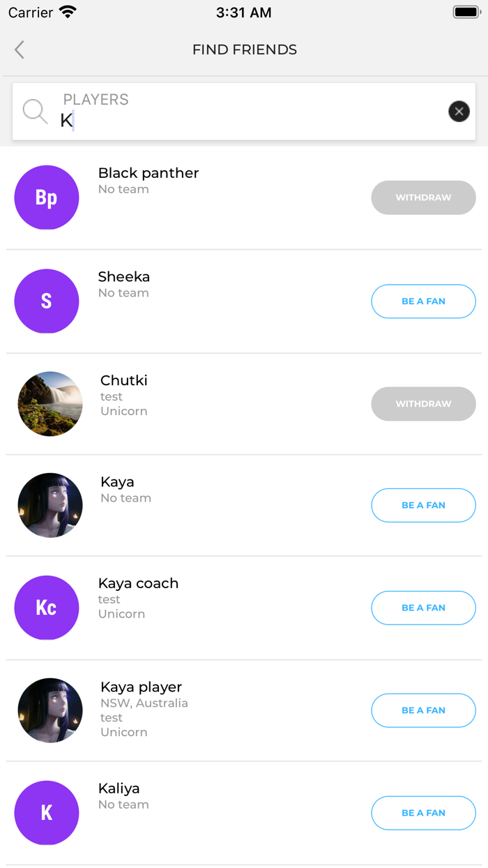Select Be a Fan for Kaya player
Image resolution: width=488 pixels, height=868 pixels.
(x=423, y=710)
